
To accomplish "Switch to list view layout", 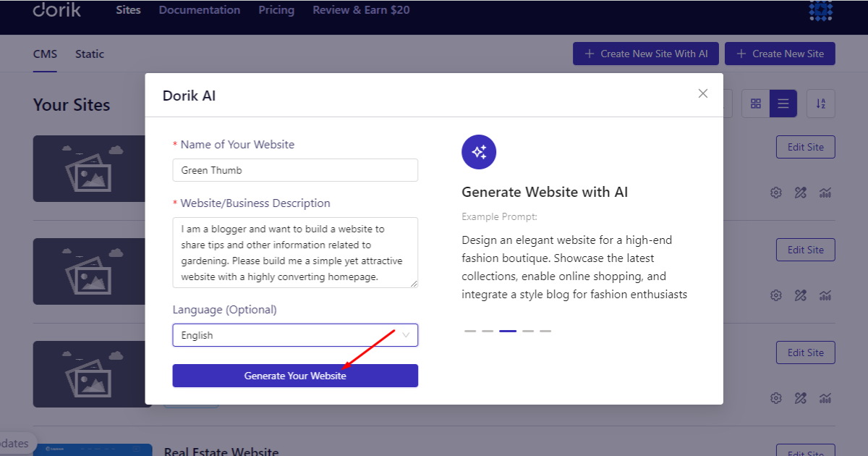I will coord(783,104).
